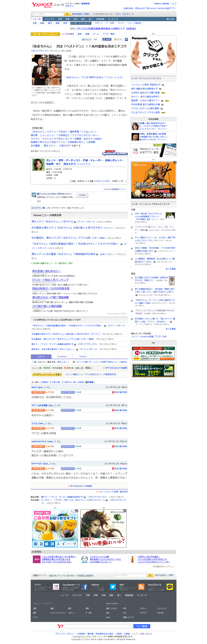The width and height of the screenshot is (207, 644).
Task: Open the ArcheAge game advertisement
Action: pos(103,528)
